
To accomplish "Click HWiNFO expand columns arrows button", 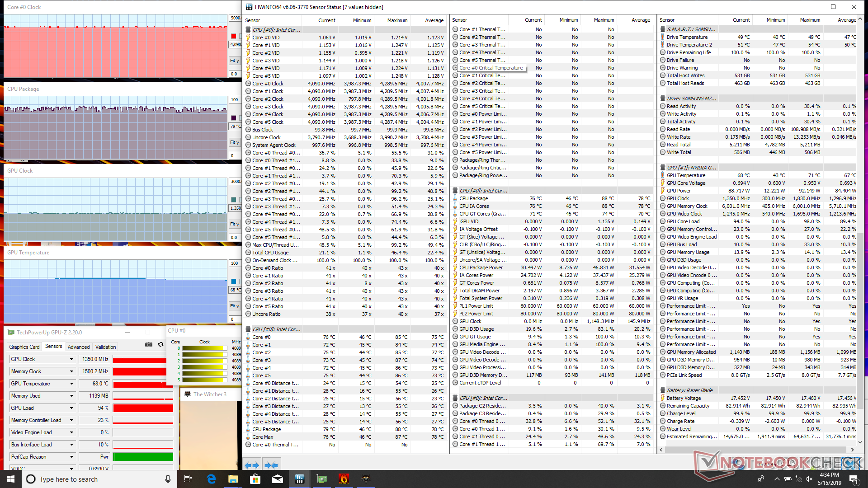I will point(252,465).
